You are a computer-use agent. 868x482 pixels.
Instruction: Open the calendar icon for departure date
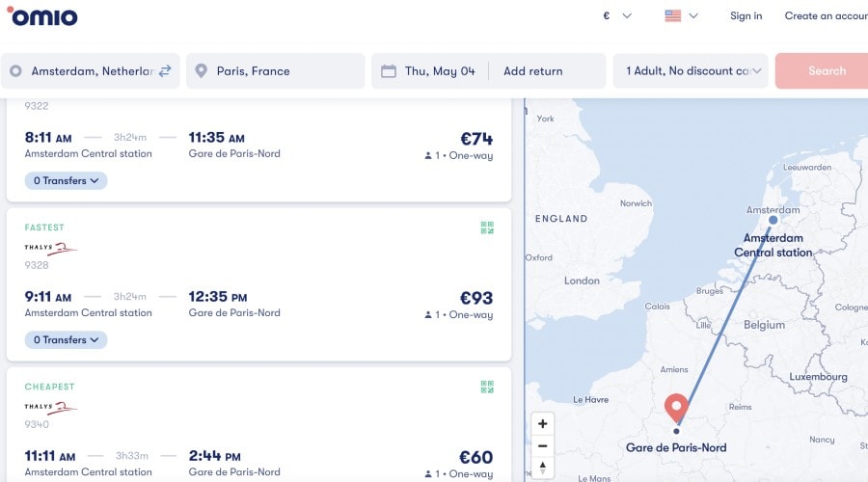click(389, 70)
